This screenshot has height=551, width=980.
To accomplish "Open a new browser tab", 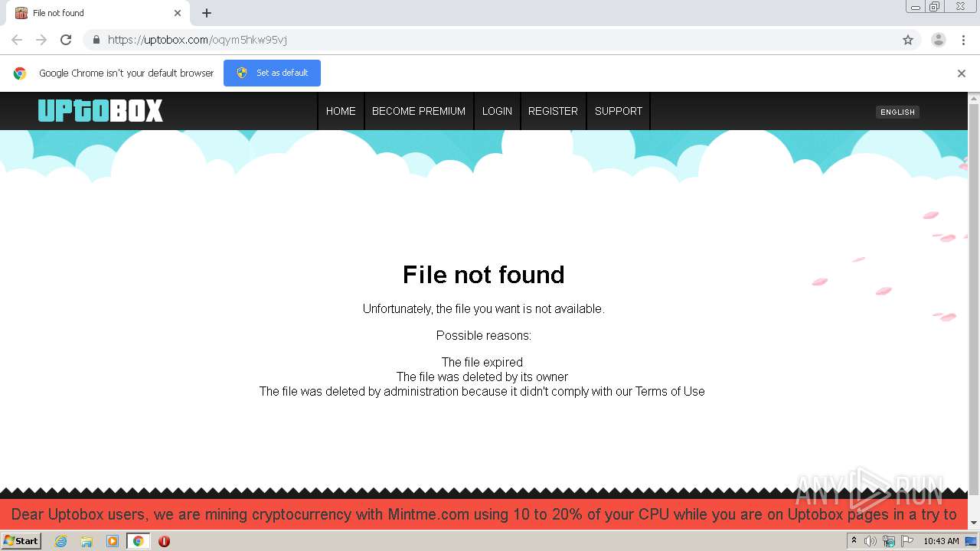I will [x=207, y=13].
